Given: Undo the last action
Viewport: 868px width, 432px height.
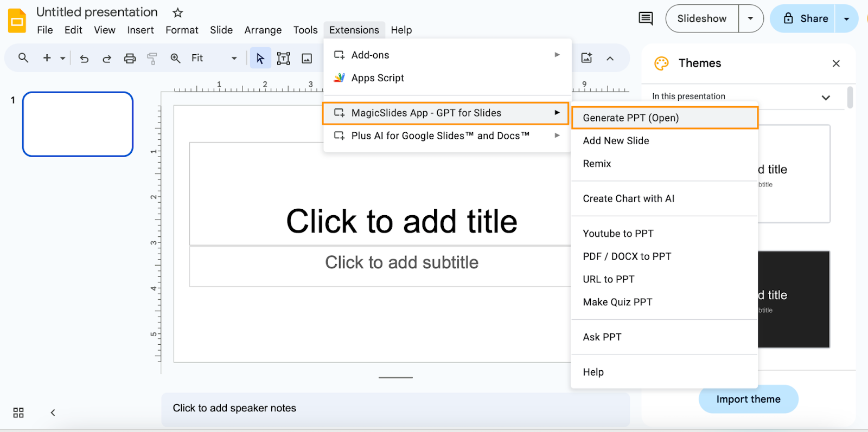Looking at the screenshot, I should [84, 59].
